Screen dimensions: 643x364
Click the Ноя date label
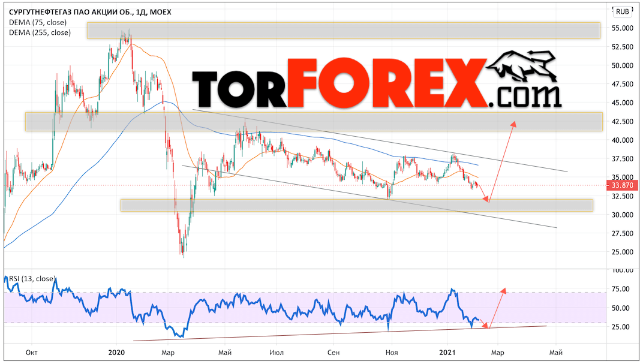tap(392, 353)
